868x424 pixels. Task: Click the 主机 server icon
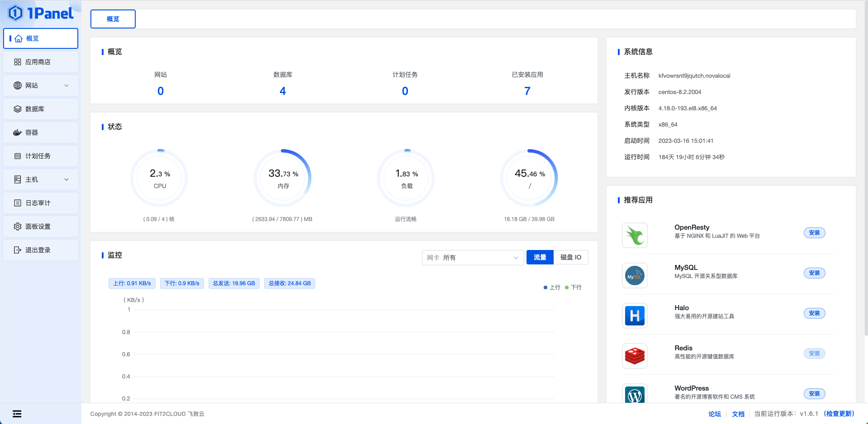[x=18, y=179]
